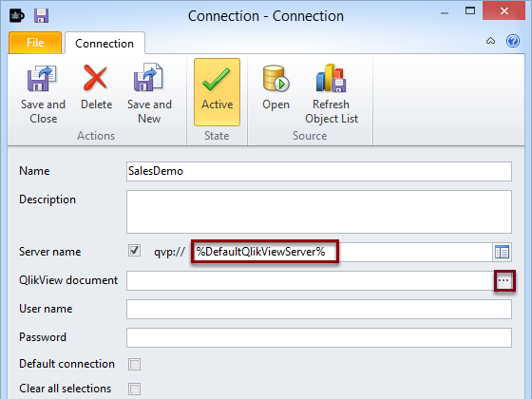Viewport: 532px width, 399px height.
Task: Check the Clear all selections box
Action: [x=134, y=389]
